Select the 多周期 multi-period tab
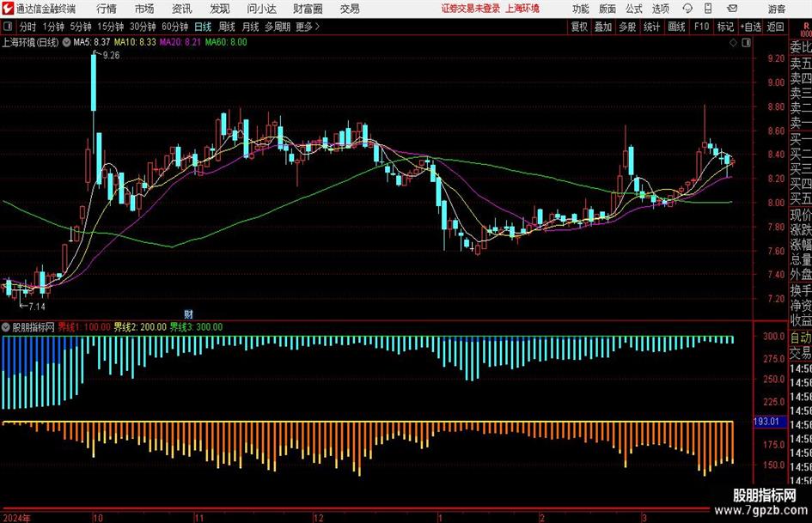The height and width of the screenshot is (523, 812). click(x=277, y=27)
